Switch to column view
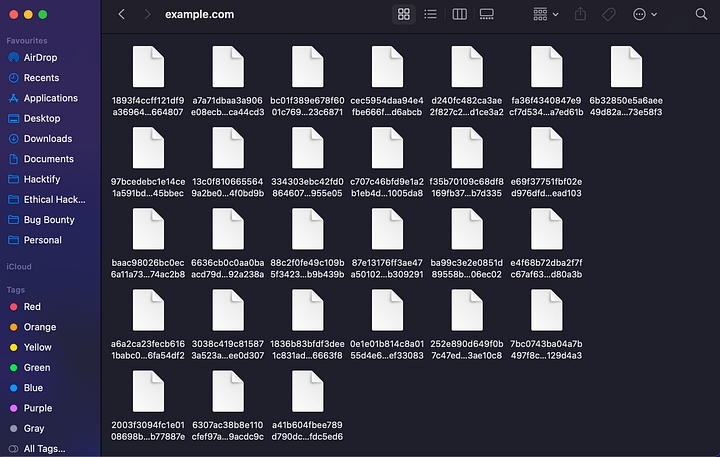This screenshot has width=720, height=457. point(459,14)
